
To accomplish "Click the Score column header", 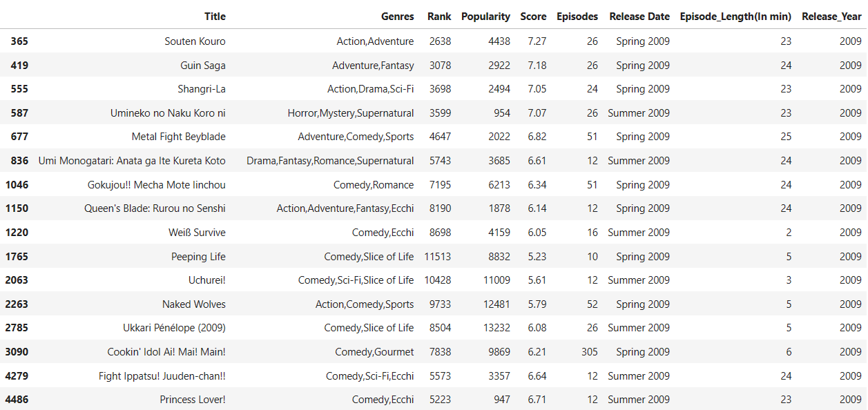I will click(x=533, y=17).
